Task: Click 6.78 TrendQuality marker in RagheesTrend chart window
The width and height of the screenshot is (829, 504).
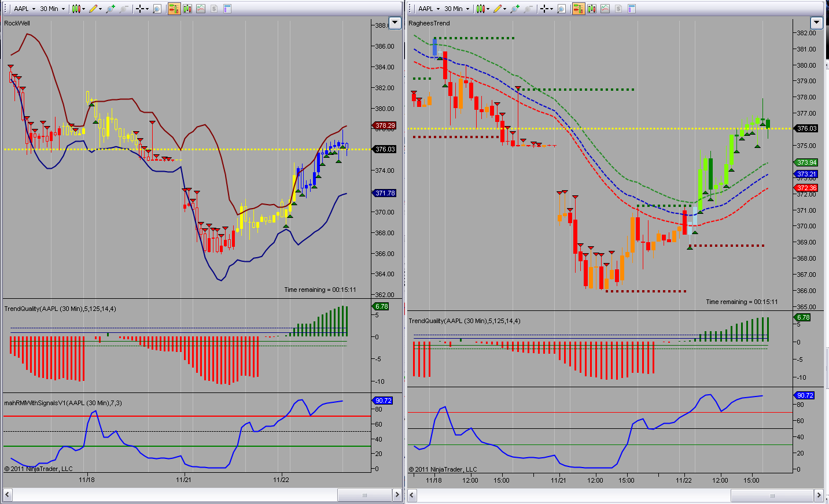Action: click(x=803, y=317)
